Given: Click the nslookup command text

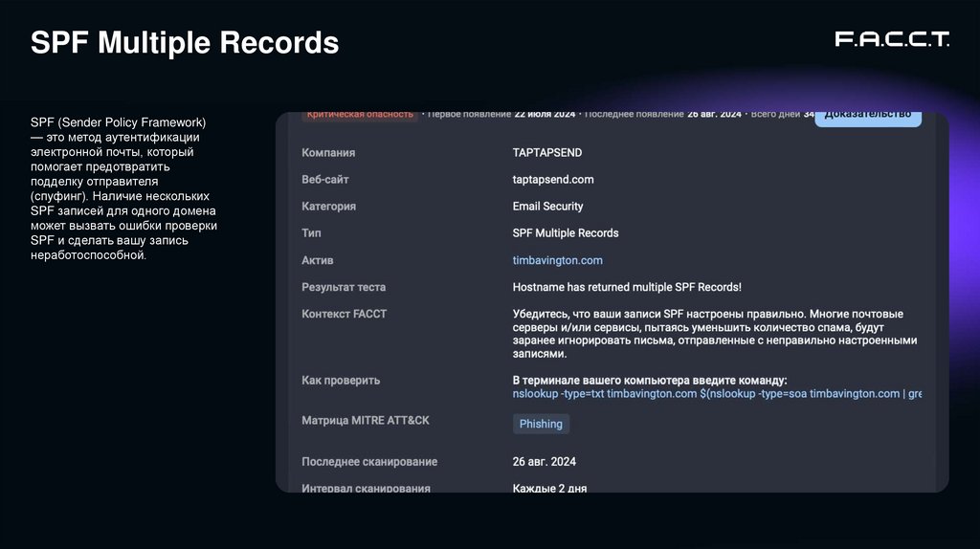Looking at the screenshot, I should tap(717, 393).
